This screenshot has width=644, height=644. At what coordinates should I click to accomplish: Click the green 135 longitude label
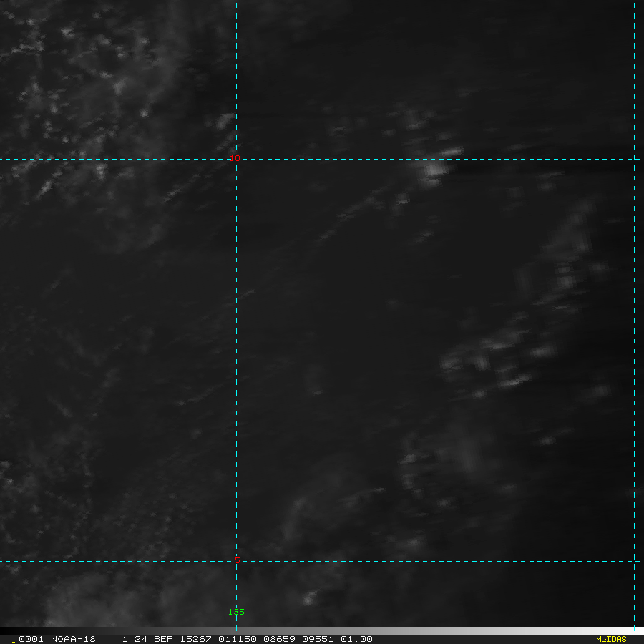pos(236,612)
